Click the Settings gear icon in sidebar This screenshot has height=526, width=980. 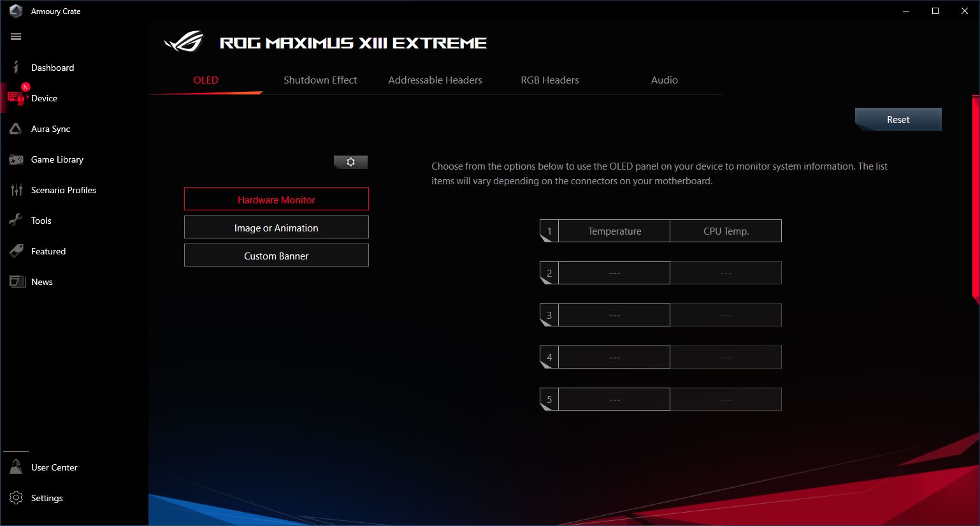pyautogui.click(x=16, y=498)
